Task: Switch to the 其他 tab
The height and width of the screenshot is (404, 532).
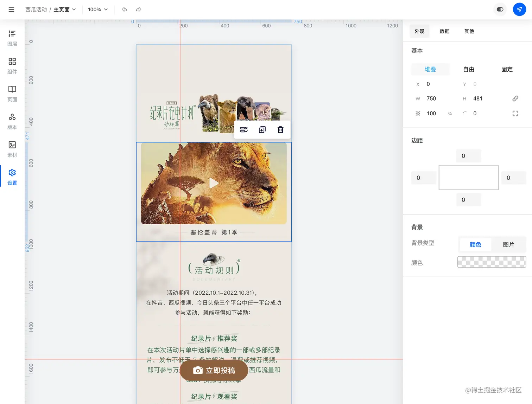Action: pyautogui.click(x=469, y=31)
